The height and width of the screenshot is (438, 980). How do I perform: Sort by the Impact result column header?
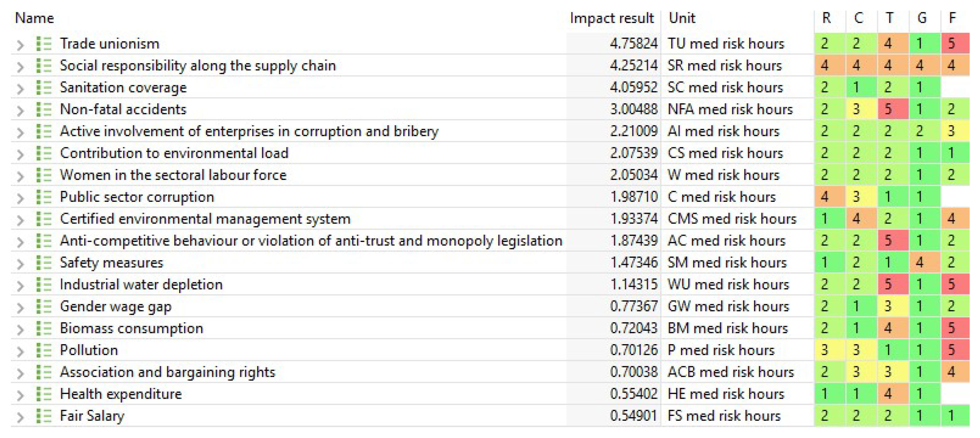coord(611,18)
